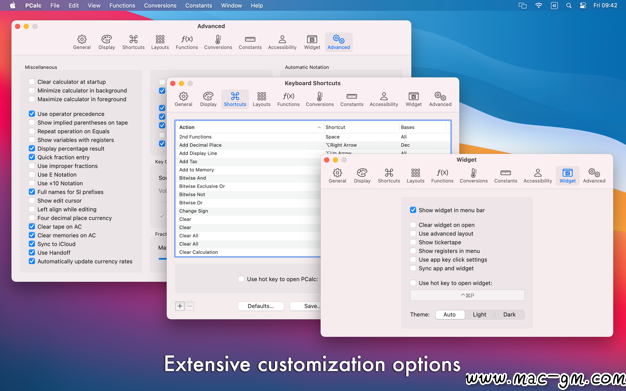The height and width of the screenshot is (391, 626).
Task: Open Advanced in Keyboard Shortcuts window
Action: tap(440, 99)
